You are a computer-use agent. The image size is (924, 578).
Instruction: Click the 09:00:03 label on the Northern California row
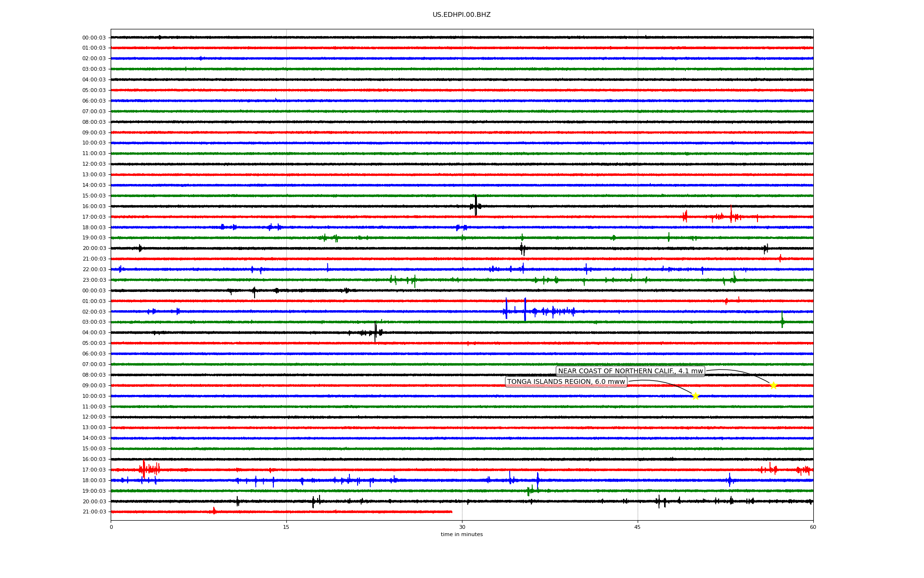[94, 385]
